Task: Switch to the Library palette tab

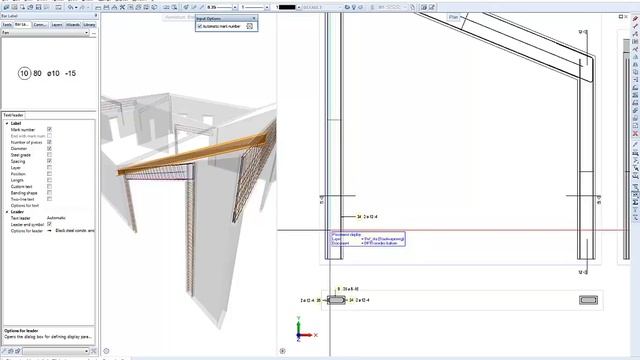Action: click(x=89, y=25)
